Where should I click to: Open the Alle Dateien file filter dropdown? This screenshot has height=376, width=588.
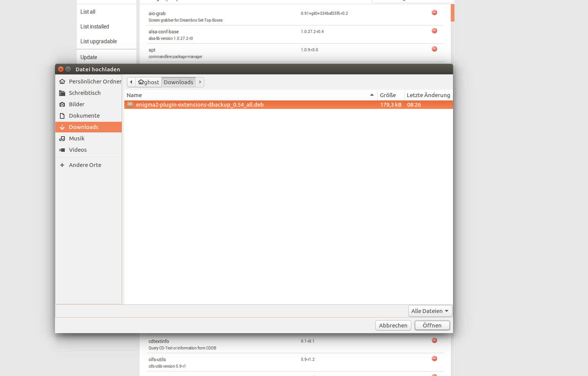pyautogui.click(x=430, y=311)
